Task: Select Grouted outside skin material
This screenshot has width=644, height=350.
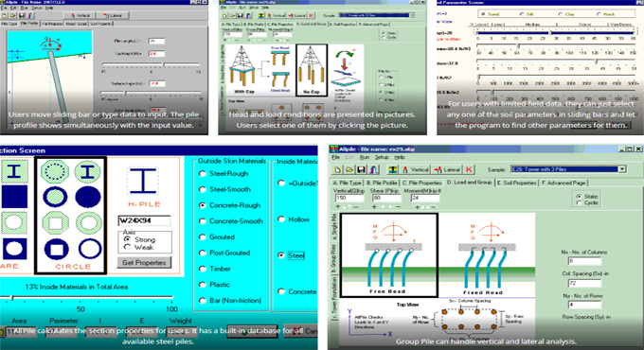Action: point(217,237)
